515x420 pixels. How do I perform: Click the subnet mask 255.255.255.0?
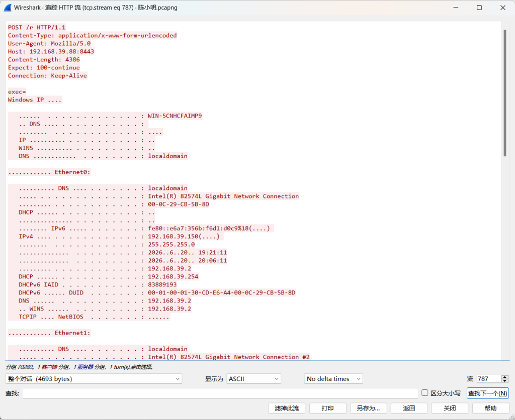[x=171, y=245]
